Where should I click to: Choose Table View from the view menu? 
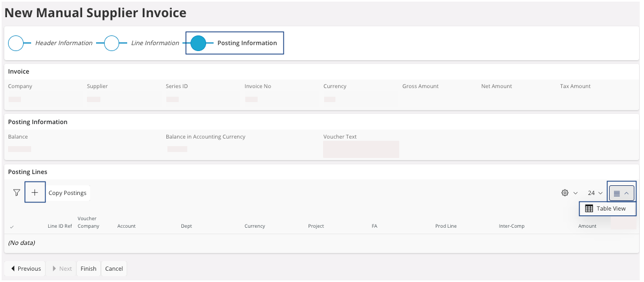coord(606,208)
